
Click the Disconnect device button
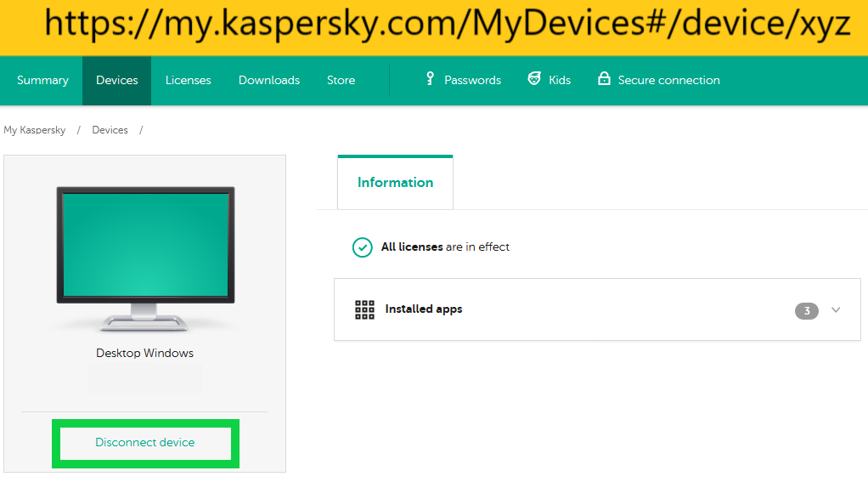pos(145,443)
